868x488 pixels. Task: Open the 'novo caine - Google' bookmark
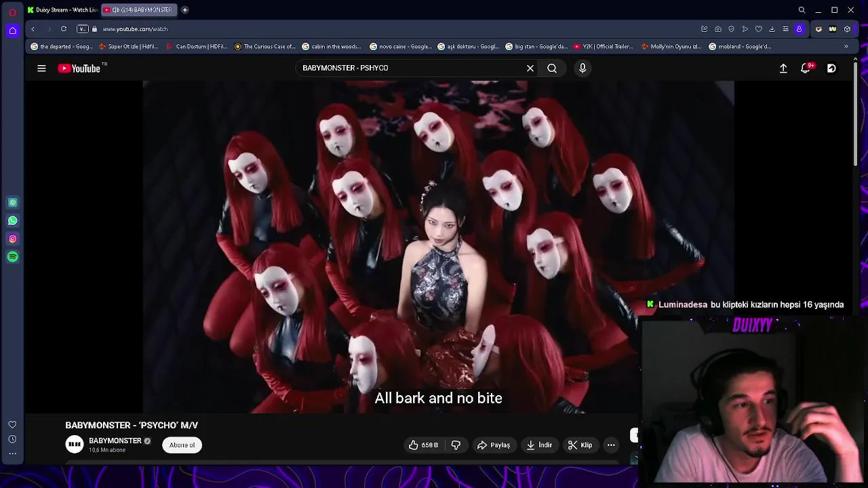pyautogui.click(x=400, y=47)
